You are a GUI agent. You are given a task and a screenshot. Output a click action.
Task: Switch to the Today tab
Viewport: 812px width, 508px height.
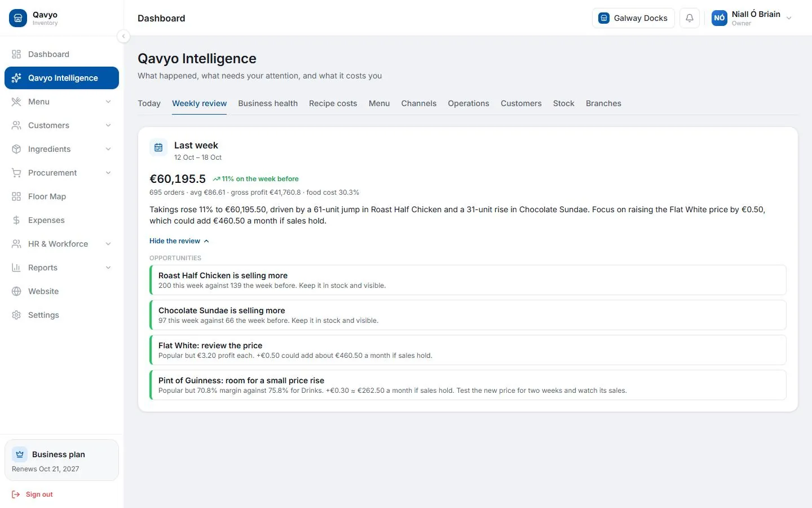149,103
